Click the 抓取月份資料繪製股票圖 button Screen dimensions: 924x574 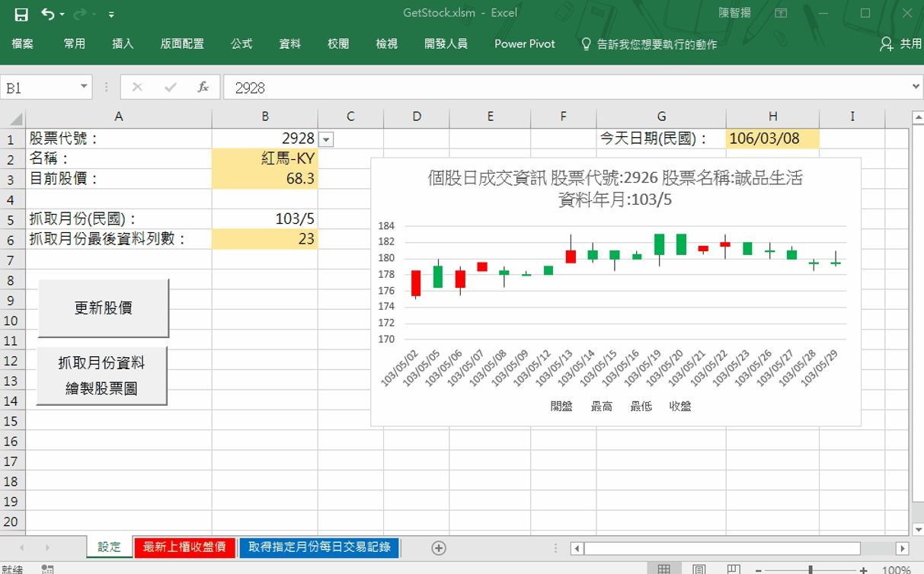102,375
